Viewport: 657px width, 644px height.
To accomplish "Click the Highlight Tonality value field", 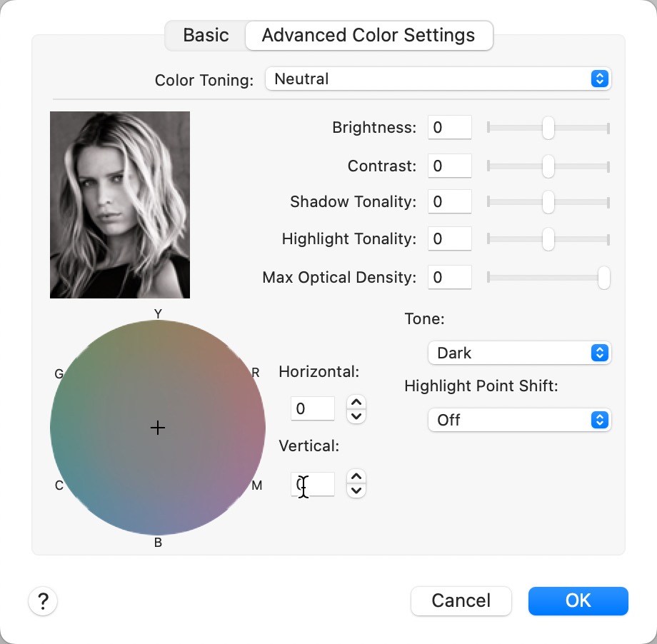I will [x=449, y=239].
